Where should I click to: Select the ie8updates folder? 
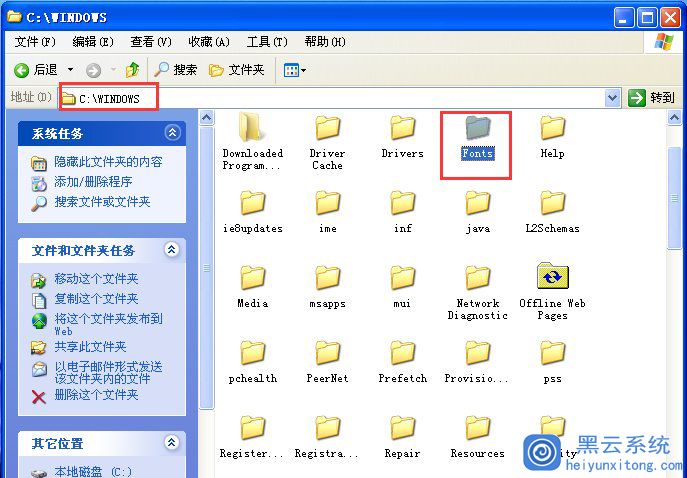coord(252,212)
